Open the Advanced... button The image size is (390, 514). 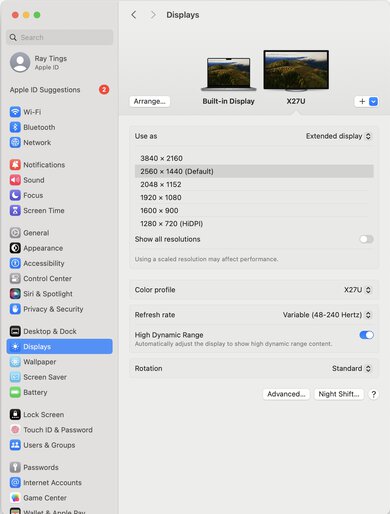[286, 394]
